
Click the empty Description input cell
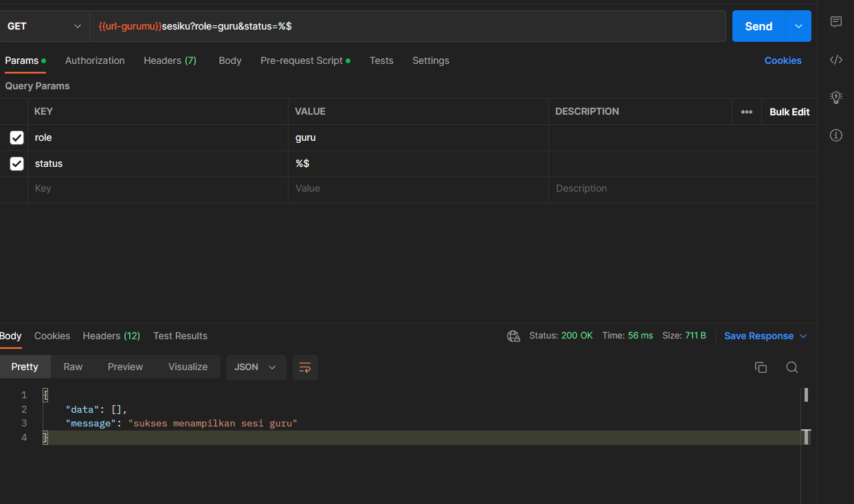coord(682,189)
